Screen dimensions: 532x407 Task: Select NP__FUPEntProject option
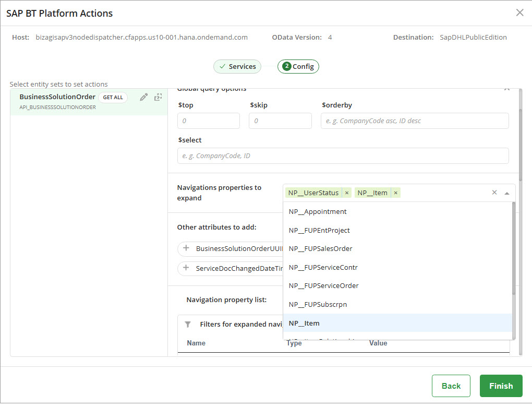397,230
